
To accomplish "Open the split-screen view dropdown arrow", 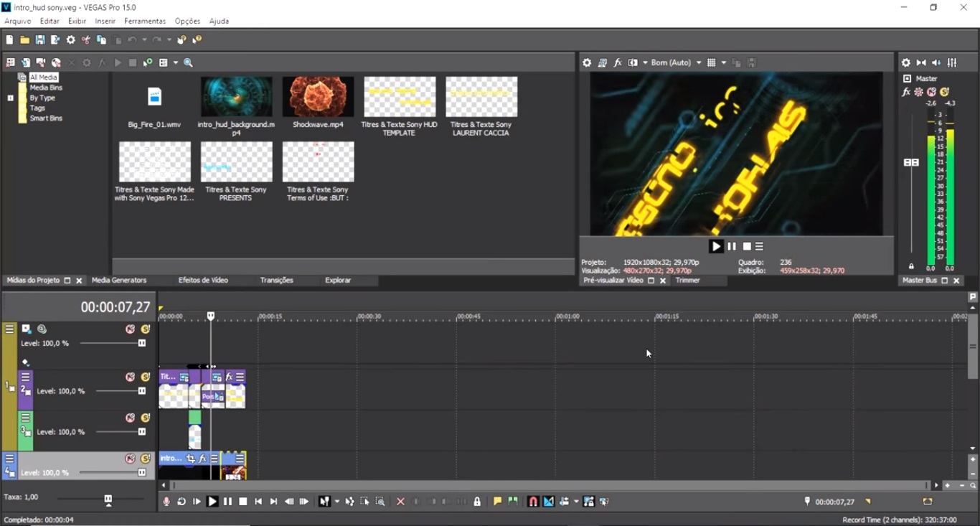I will pyautogui.click(x=644, y=63).
